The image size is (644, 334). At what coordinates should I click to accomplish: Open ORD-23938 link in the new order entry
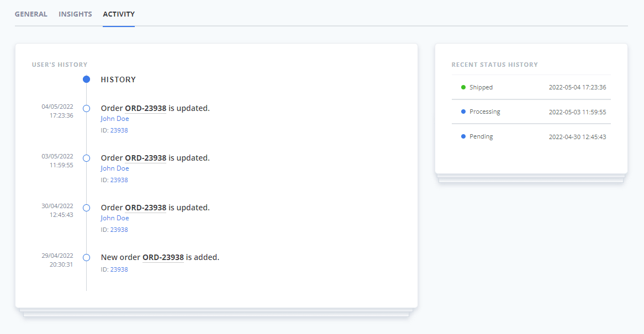point(163,257)
